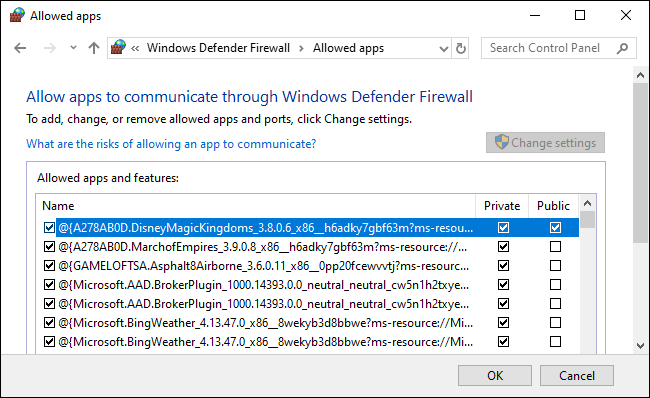The width and height of the screenshot is (650, 398).
Task: Maximize the Allowed apps window
Action: coord(580,15)
